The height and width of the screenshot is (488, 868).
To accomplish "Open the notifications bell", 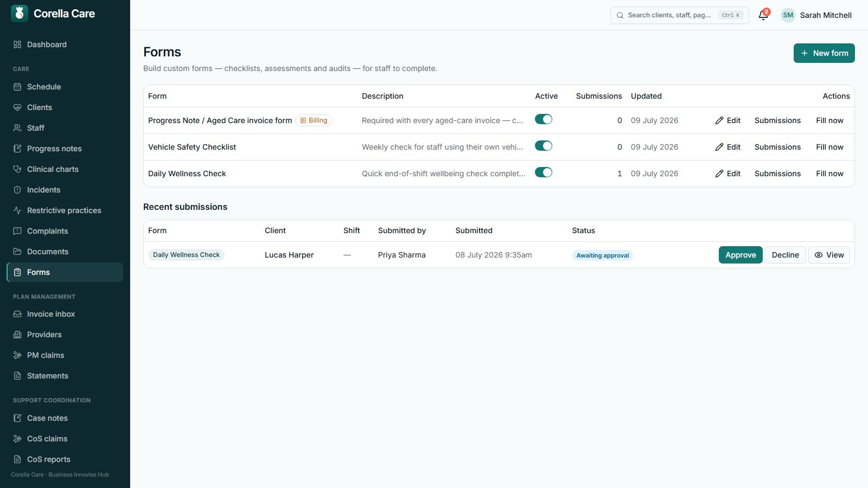I will pos(763,15).
